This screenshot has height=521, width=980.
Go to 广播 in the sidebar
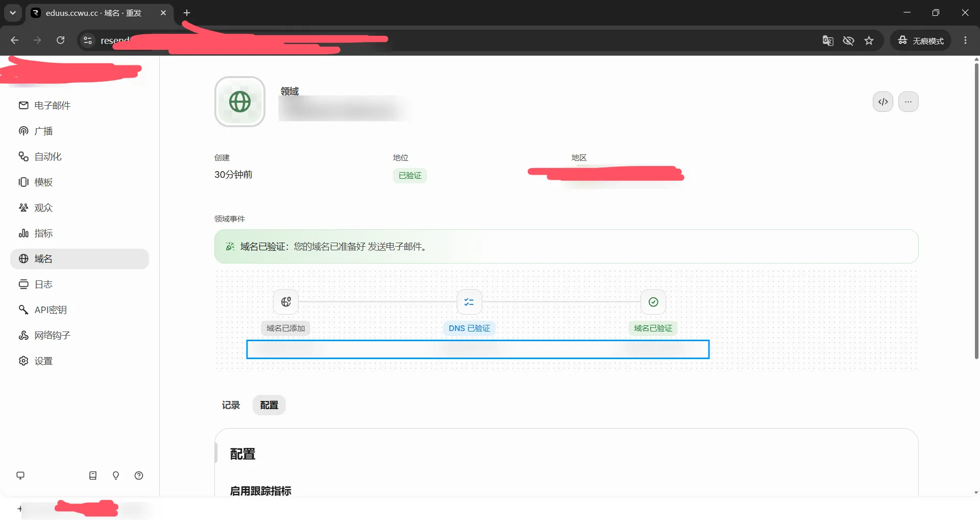coord(80,131)
